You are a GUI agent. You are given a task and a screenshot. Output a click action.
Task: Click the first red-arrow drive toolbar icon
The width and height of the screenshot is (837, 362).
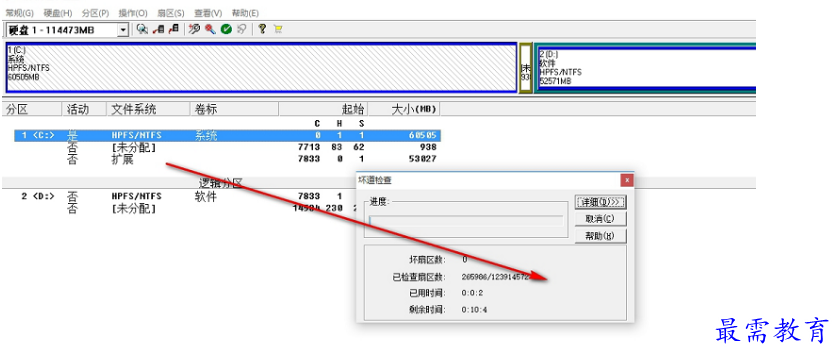coord(158,29)
